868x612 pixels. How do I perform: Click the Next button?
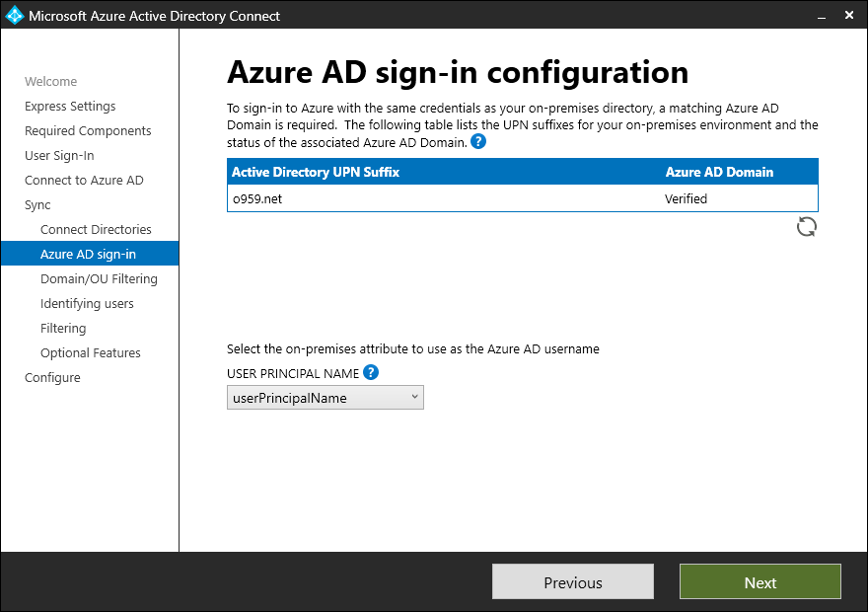point(760,582)
